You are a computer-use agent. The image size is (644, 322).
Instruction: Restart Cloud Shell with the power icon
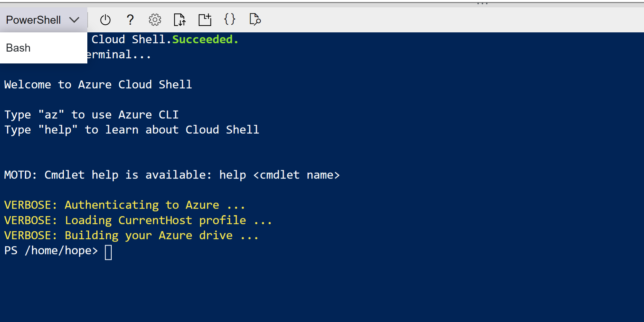pos(105,20)
